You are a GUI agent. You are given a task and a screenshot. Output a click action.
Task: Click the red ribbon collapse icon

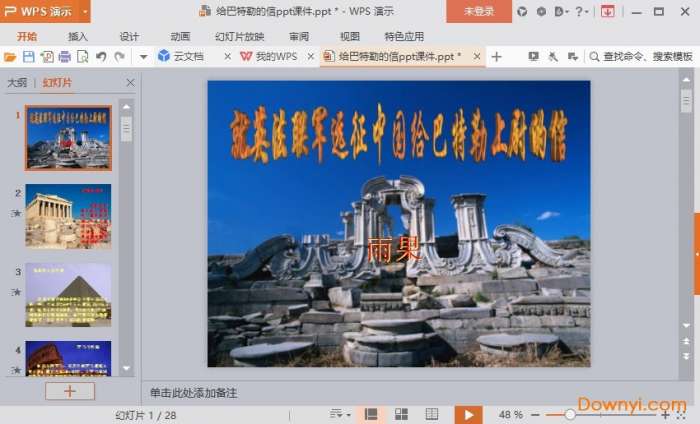pyautogui.click(x=607, y=12)
